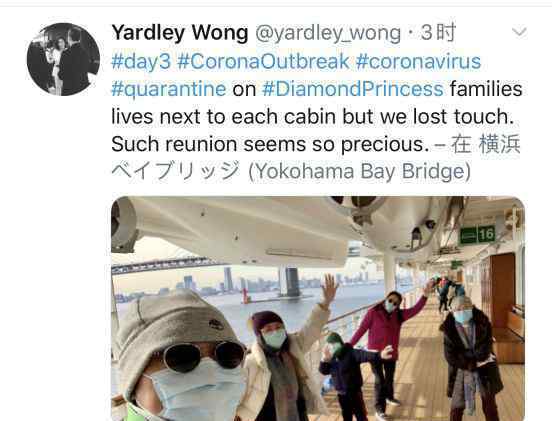The height and width of the screenshot is (421, 552).
Task: Open the 3時 tweet timestamp
Action: pyautogui.click(x=438, y=33)
